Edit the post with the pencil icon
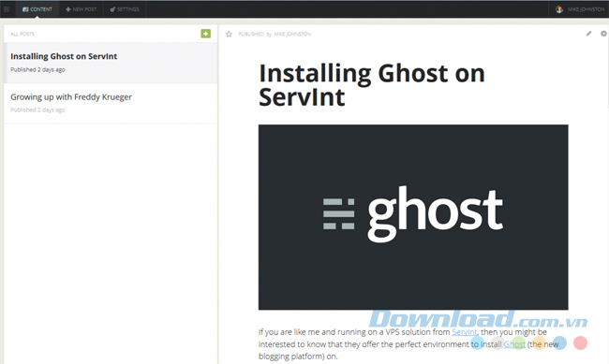609x364 pixels. (588, 34)
